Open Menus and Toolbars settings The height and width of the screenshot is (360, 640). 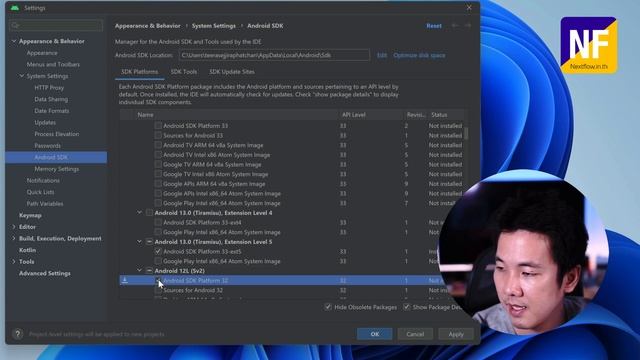[53, 64]
